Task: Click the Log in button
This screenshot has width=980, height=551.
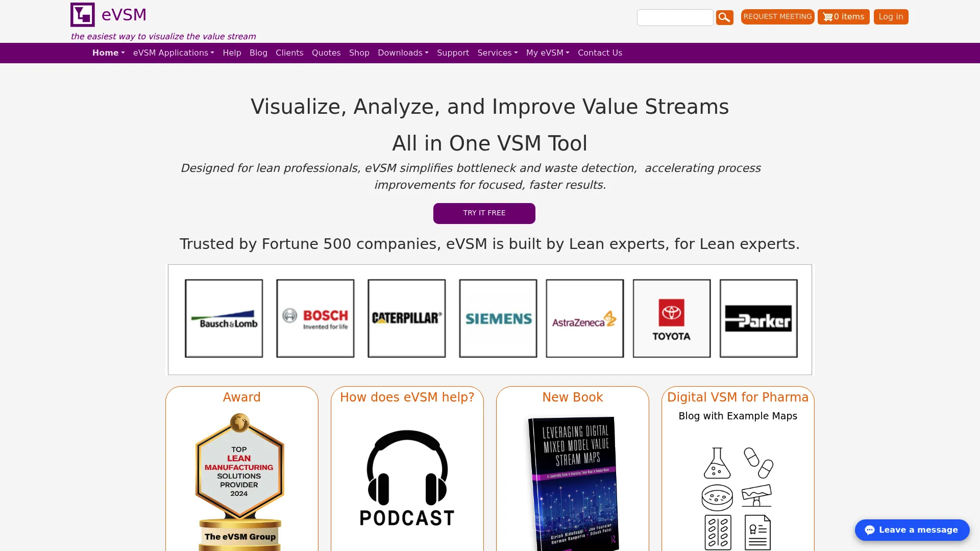Action: [x=891, y=17]
